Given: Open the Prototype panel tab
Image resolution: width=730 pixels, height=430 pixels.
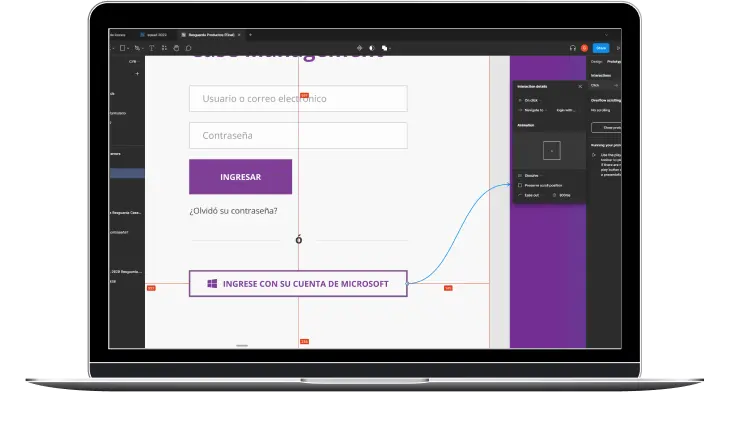Looking at the screenshot, I should click(x=614, y=61).
